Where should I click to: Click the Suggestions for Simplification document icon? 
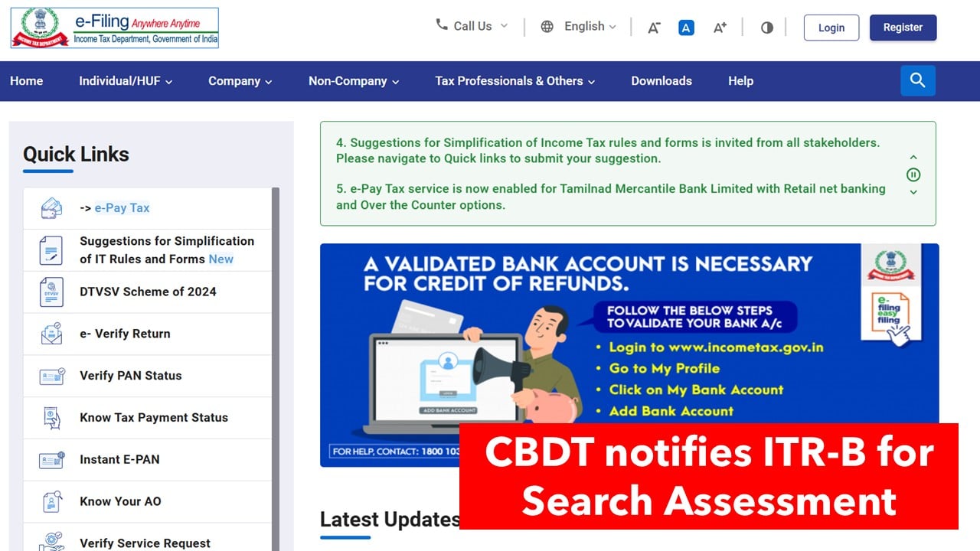tap(51, 249)
